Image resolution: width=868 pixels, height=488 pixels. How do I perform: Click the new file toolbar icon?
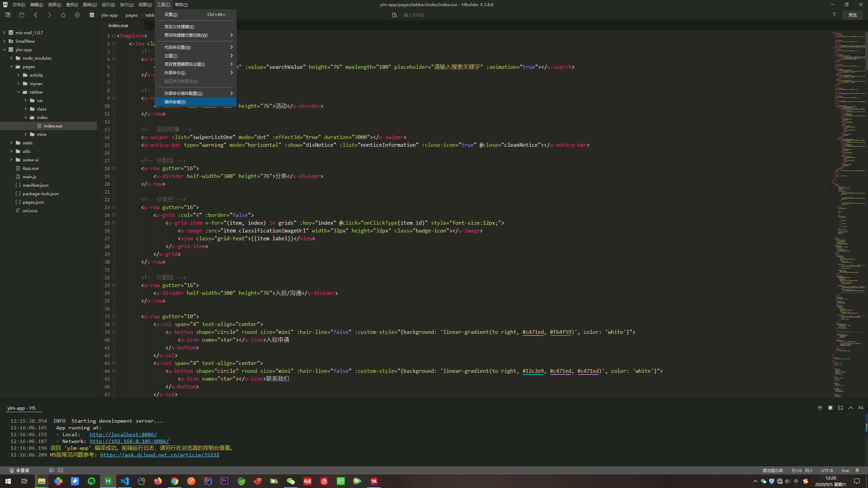point(7,15)
